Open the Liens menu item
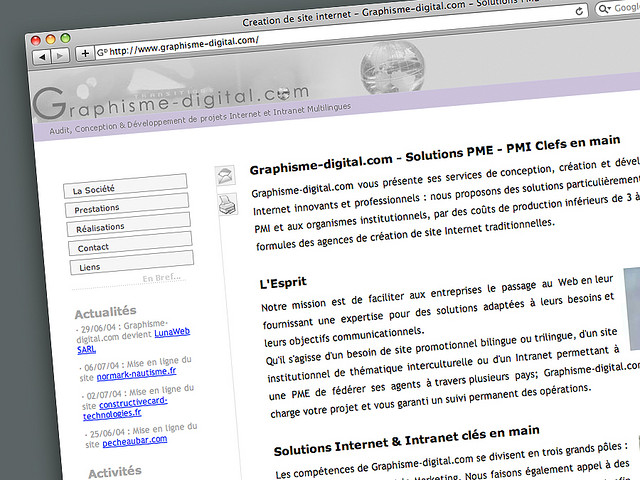Screen dimensions: 640x480 click(132, 263)
